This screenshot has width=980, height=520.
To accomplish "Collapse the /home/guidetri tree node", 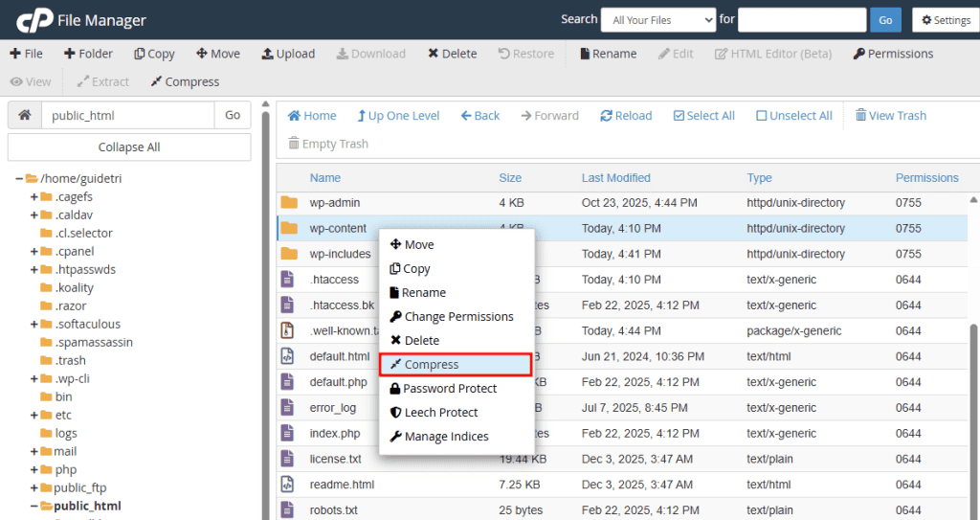I will [x=18, y=178].
